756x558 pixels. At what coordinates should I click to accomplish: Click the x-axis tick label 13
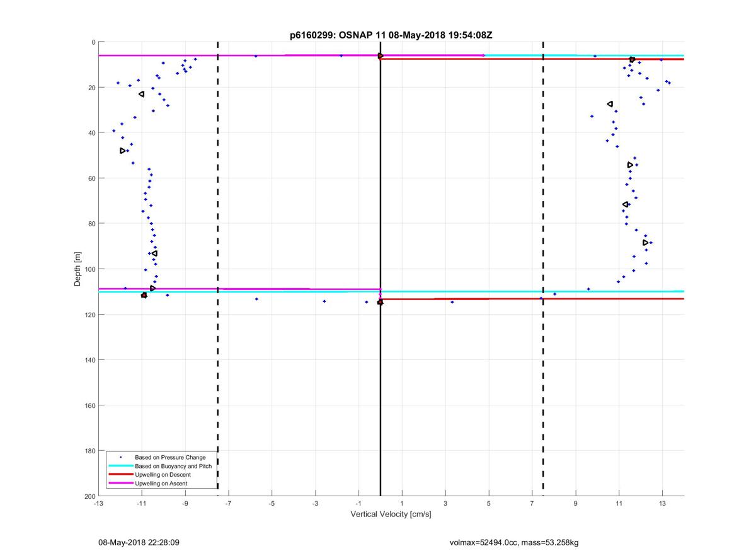tap(662, 504)
